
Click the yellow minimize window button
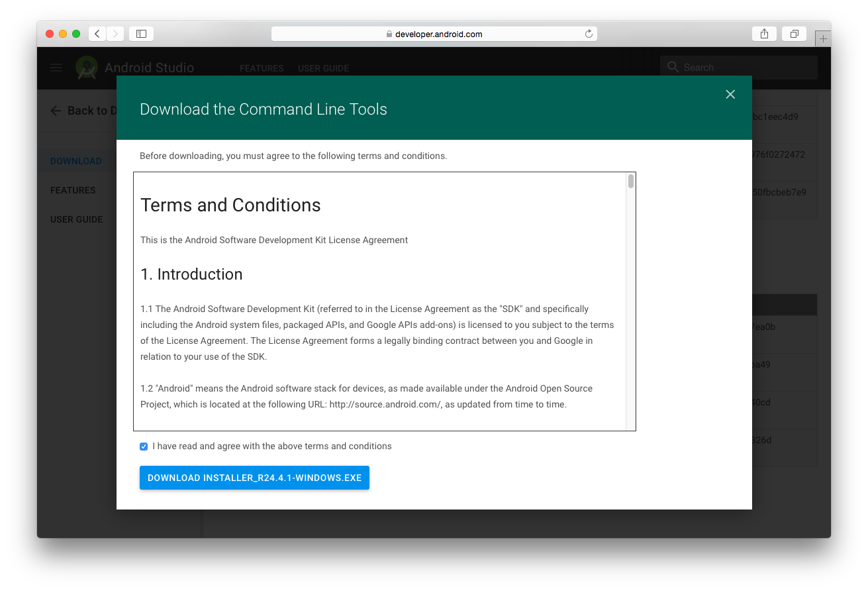[x=63, y=34]
